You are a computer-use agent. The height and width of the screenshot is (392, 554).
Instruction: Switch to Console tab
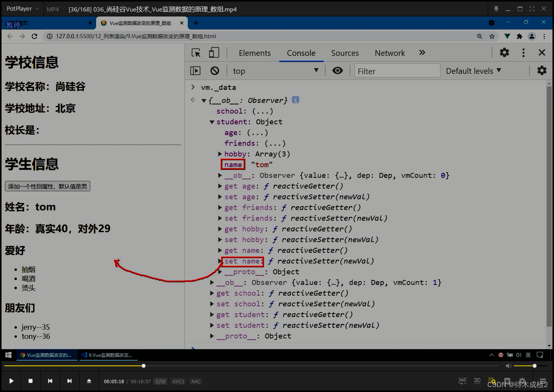[301, 53]
